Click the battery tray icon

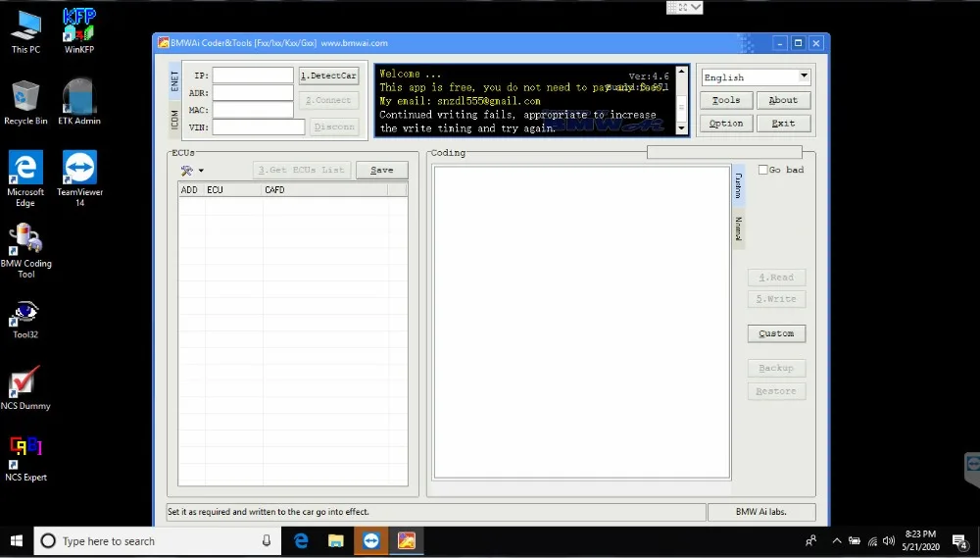855,541
